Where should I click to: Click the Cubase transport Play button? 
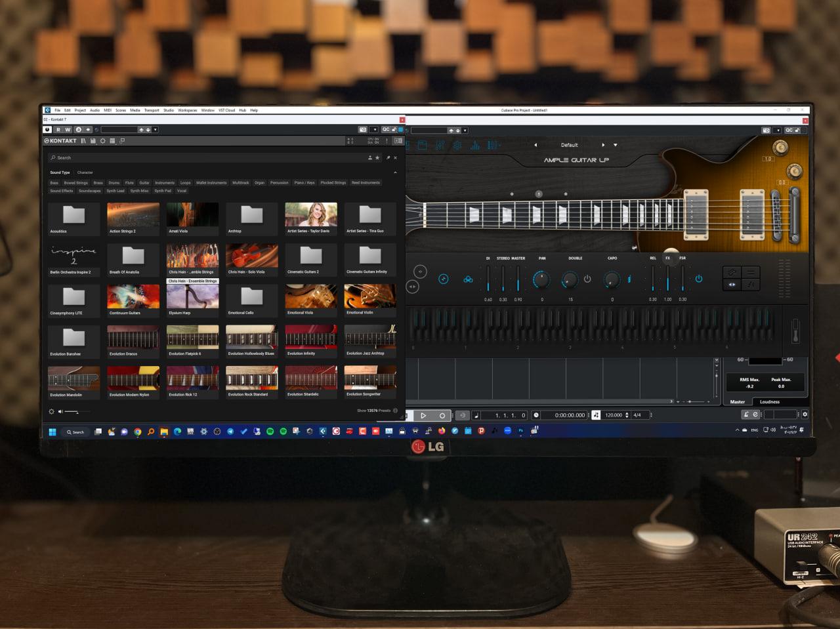click(423, 415)
